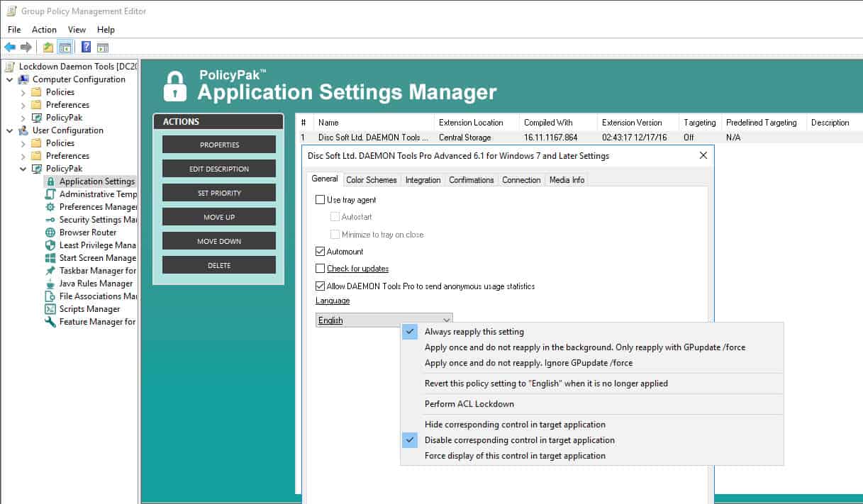
Task: Open the File menu
Action: coord(14,30)
